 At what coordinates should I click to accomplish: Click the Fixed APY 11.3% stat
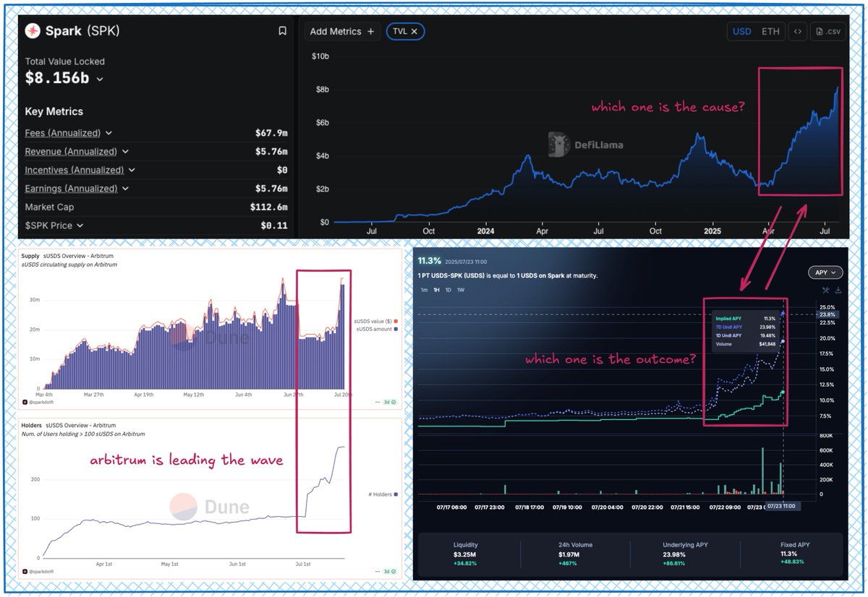pos(796,553)
